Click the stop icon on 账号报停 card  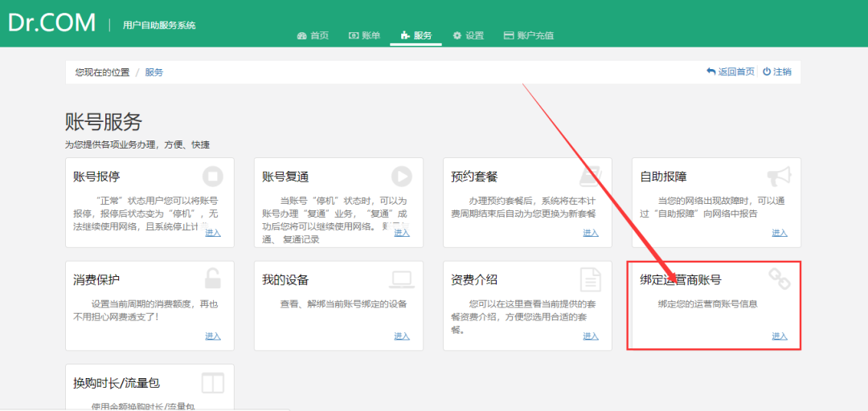(x=212, y=176)
